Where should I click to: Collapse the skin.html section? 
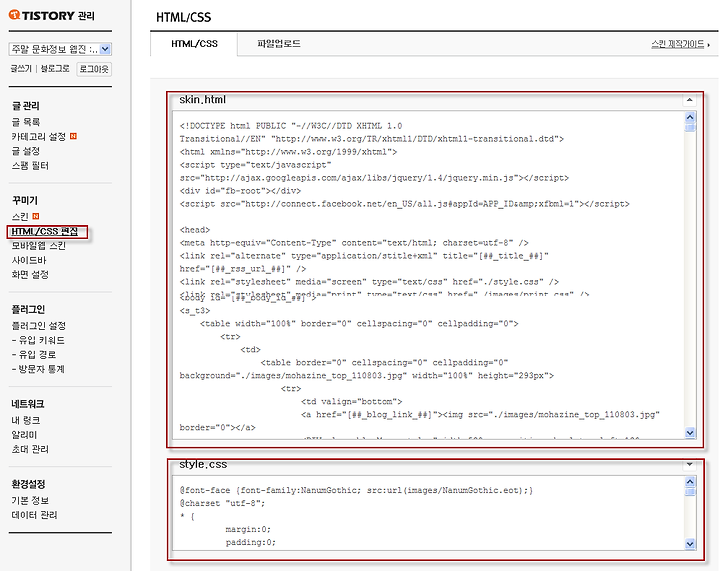click(689, 100)
